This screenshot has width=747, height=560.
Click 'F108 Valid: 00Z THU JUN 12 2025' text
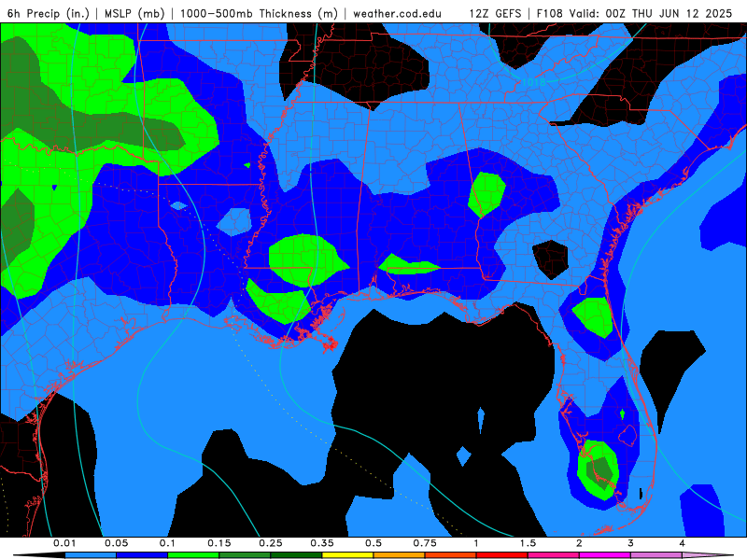click(x=634, y=13)
